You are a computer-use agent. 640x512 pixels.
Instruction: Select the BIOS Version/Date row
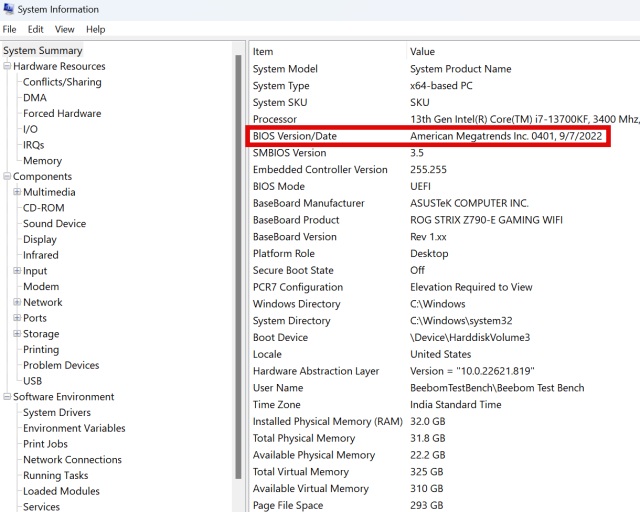pos(428,136)
